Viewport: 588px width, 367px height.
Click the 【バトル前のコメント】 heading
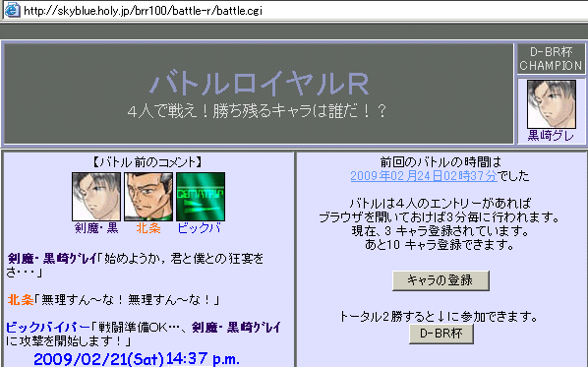tap(147, 162)
